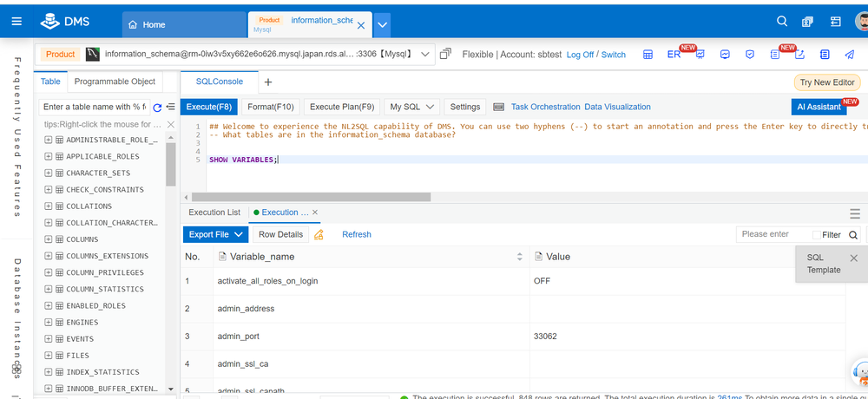The height and width of the screenshot is (399, 868).
Task: Expand the ENGINES table node
Action: tap(49, 323)
